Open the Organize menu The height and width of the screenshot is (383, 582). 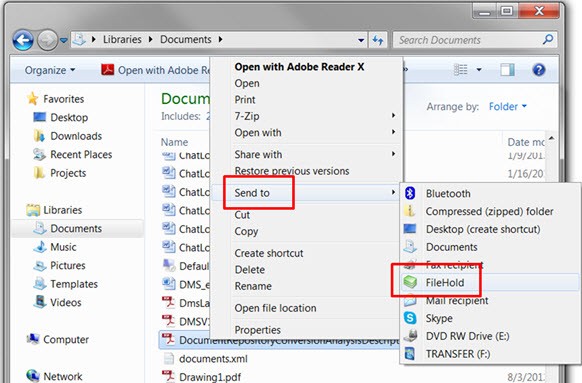click(50, 70)
